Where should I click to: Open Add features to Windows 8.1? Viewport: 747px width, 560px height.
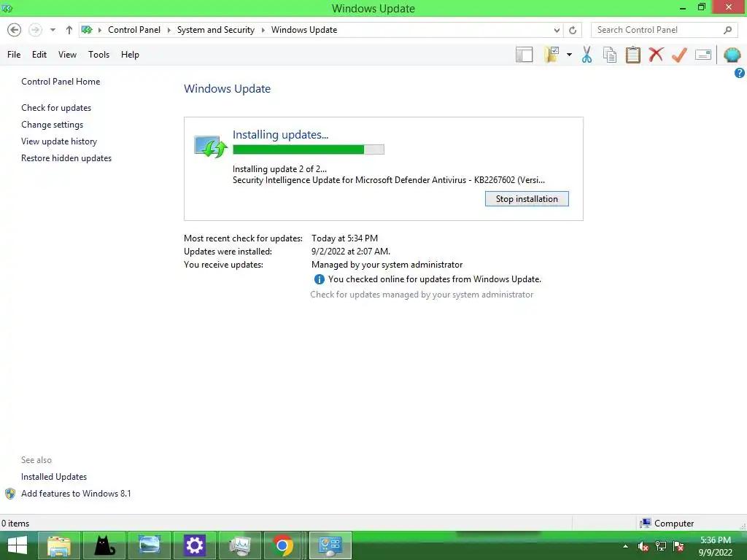(76, 494)
